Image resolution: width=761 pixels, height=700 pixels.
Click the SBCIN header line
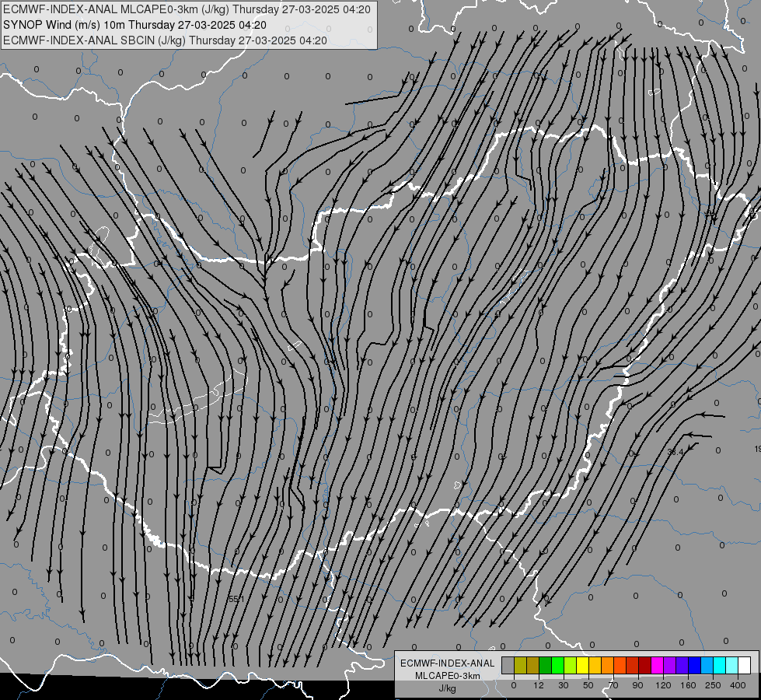165,40
